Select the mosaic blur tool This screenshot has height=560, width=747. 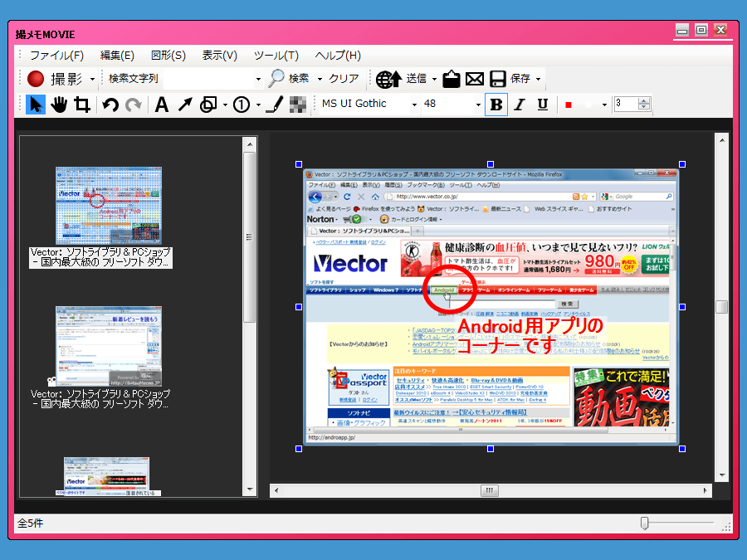298,105
